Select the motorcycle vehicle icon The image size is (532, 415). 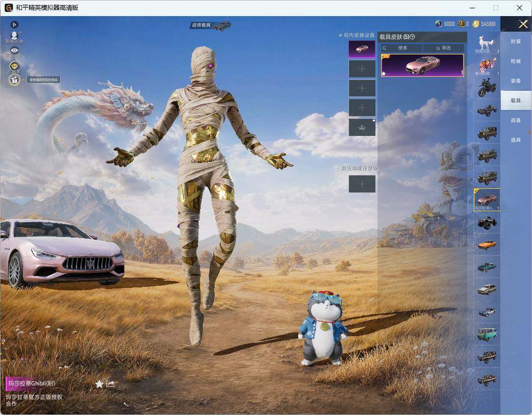click(x=487, y=88)
